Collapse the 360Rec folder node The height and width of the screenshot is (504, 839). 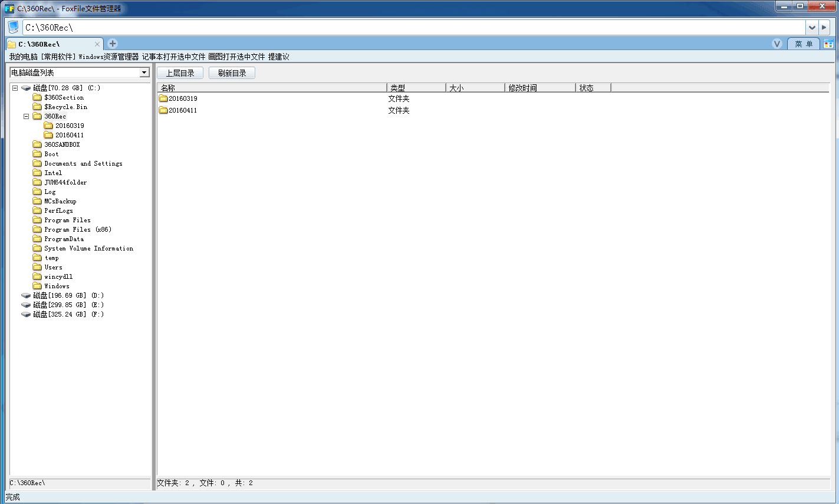coord(26,116)
